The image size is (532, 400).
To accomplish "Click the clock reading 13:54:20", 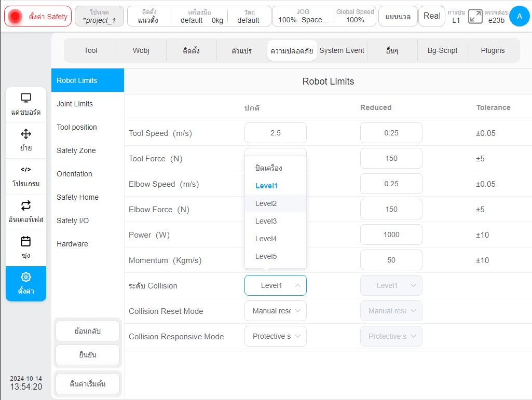I will click(x=26, y=387).
